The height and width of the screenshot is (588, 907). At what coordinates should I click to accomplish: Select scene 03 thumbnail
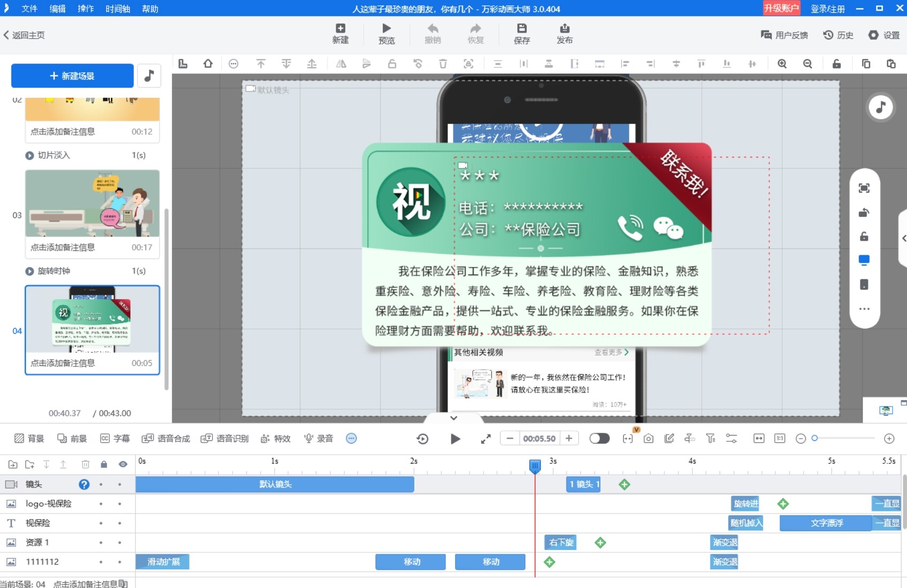point(92,203)
